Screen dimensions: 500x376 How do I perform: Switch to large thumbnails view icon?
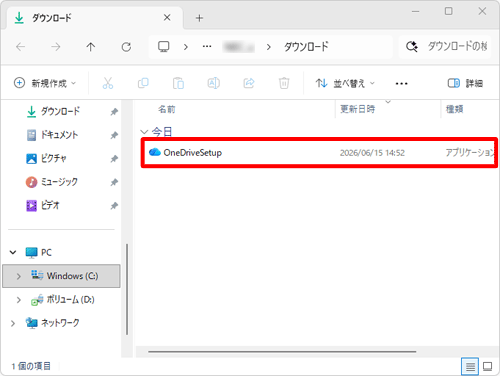488,367
